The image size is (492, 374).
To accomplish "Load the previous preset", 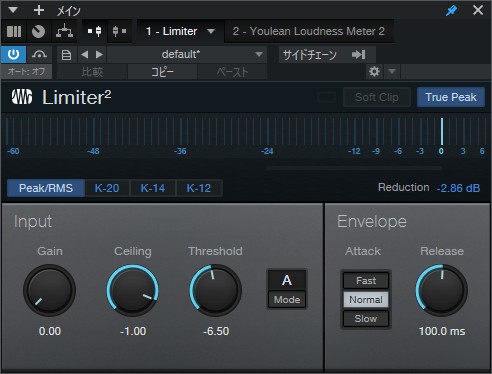I will (x=85, y=54).
